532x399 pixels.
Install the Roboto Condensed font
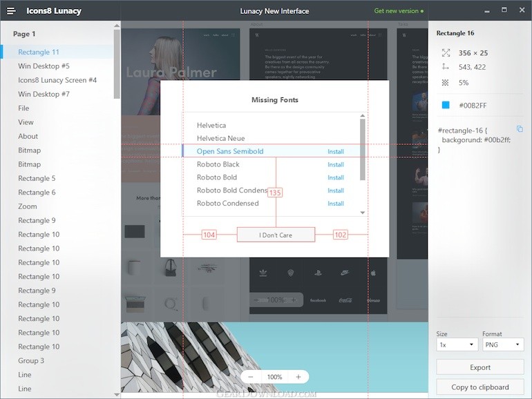(336, 204)
